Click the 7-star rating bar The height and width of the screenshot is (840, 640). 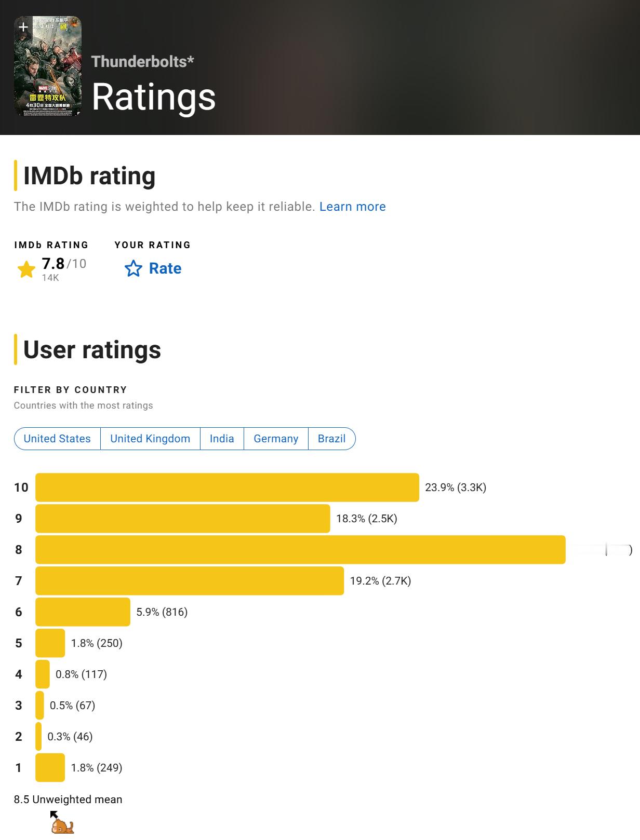(x=190, y=581)
